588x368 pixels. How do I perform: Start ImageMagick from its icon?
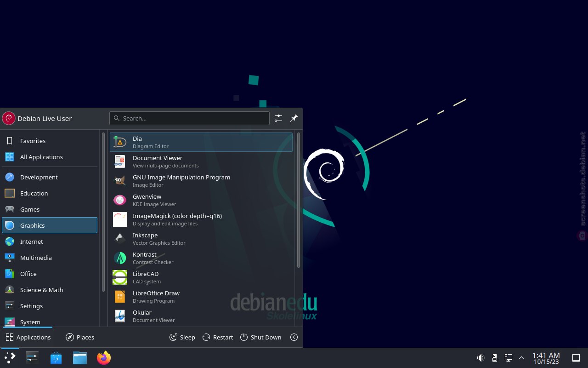tap(120, 219)
